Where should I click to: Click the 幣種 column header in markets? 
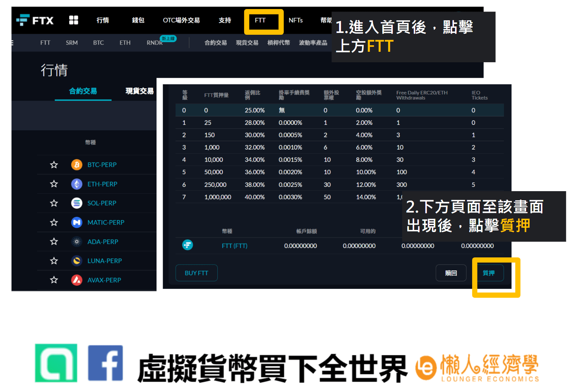click(91, 143)
